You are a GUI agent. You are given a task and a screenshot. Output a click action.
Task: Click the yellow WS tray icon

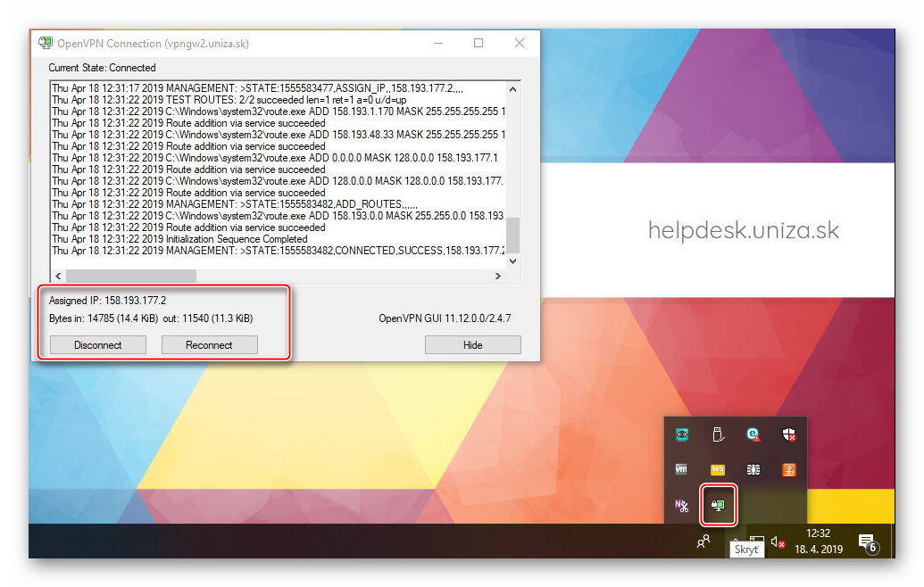click(x=717, y=469)
